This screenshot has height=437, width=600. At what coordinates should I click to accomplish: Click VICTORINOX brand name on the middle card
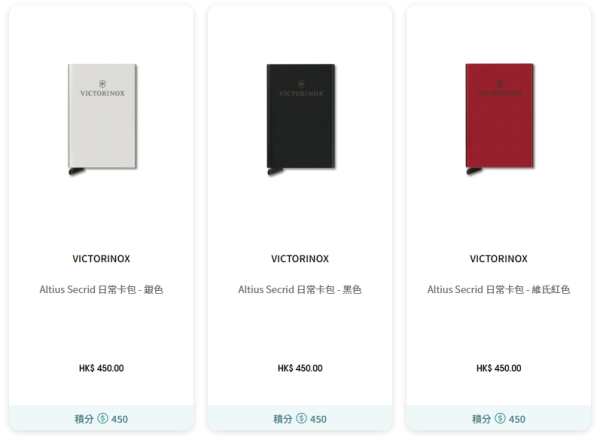point(300,259)
